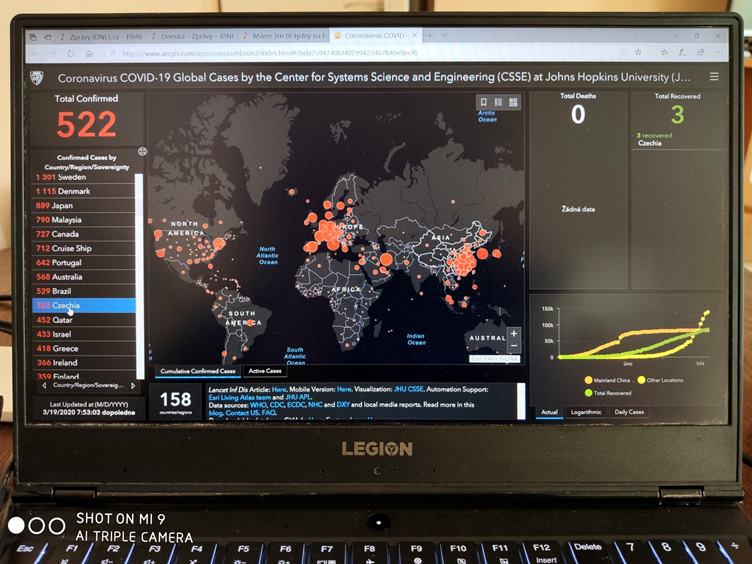752x564 pixels.
Task: Select Canada in the country list
Action: coord(84,234)
